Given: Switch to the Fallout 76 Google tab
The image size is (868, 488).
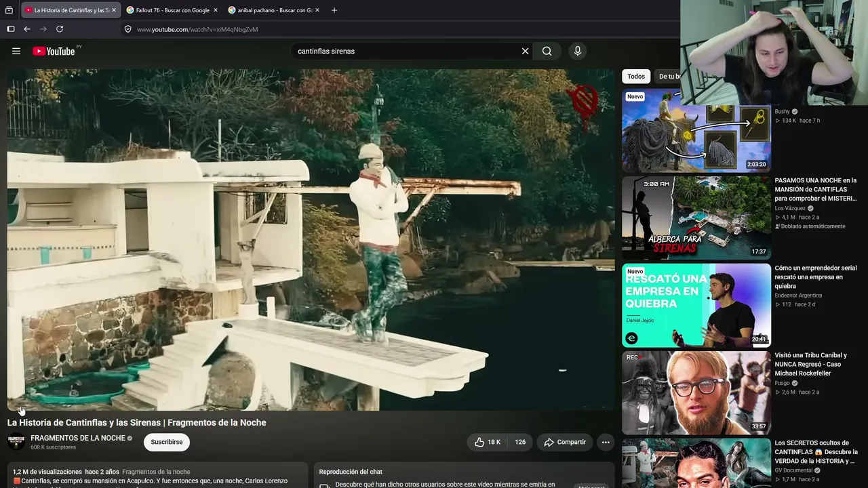Looking at the screenshot, I should 172,10.
